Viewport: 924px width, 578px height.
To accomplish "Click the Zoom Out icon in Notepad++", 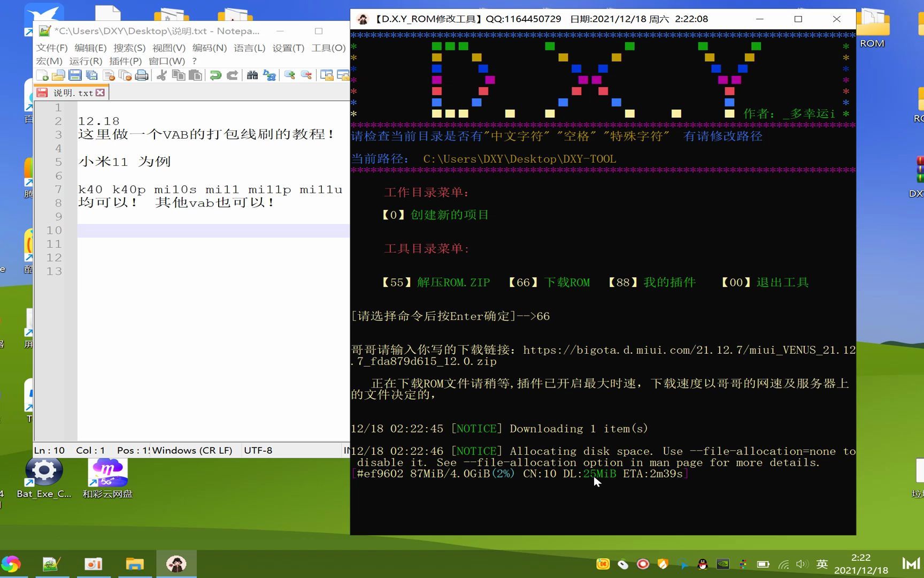I will coord(306,75).
